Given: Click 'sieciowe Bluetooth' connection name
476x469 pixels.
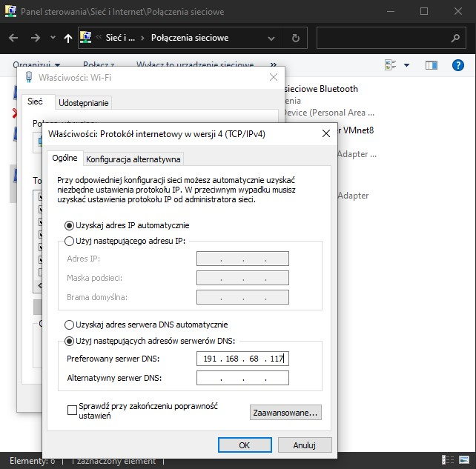Looking at the screenshot, I should pyautogui.click(x=321, y=89).
